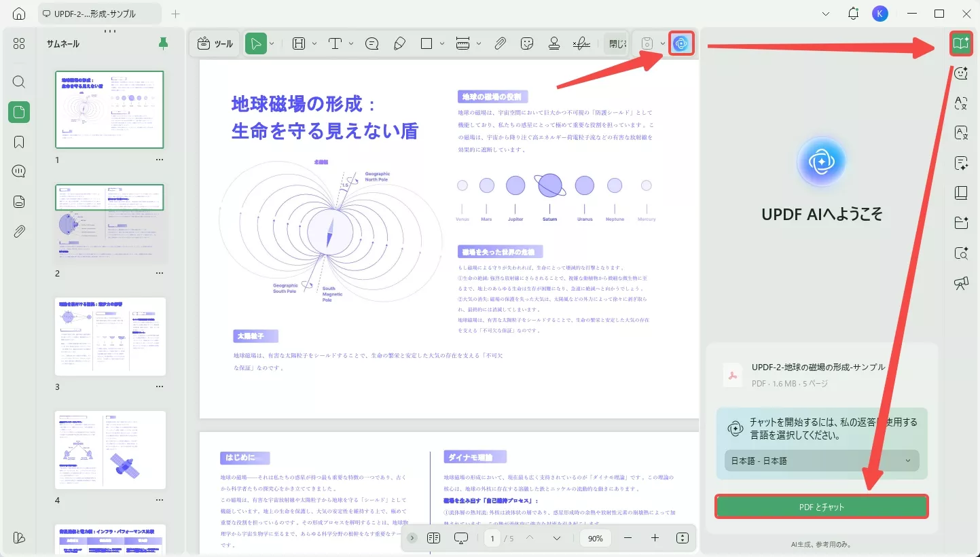Open the language selection dropdown showing 日本語
The image size is (980, 557).
[x=821, y=461]
